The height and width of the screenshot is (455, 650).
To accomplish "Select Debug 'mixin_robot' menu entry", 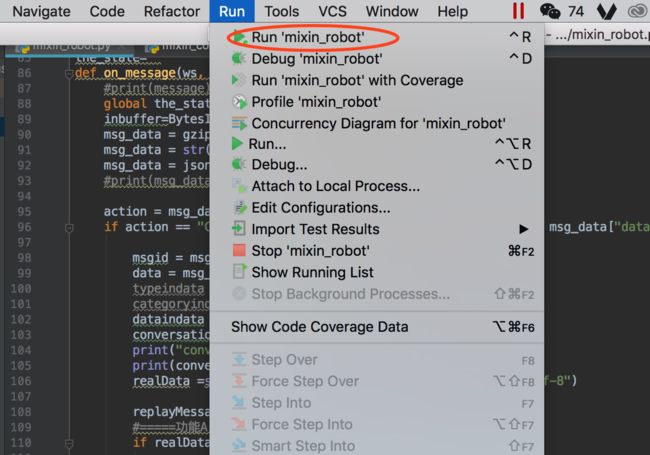I will coord(377,59).
